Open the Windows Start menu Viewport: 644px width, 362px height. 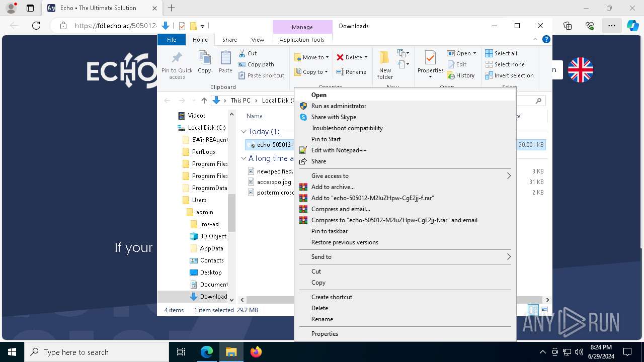click(x=12, y=352)
